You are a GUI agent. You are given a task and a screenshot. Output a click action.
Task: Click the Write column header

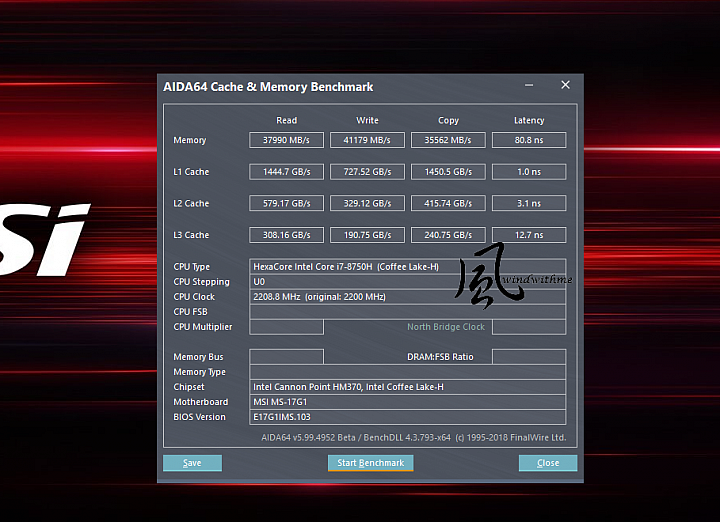367,120
